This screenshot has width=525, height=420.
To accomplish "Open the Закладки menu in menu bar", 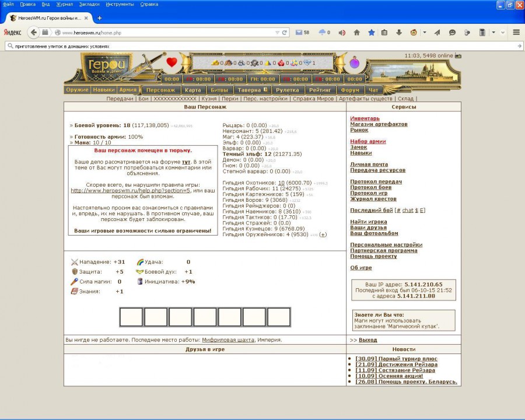I will 89,4.
